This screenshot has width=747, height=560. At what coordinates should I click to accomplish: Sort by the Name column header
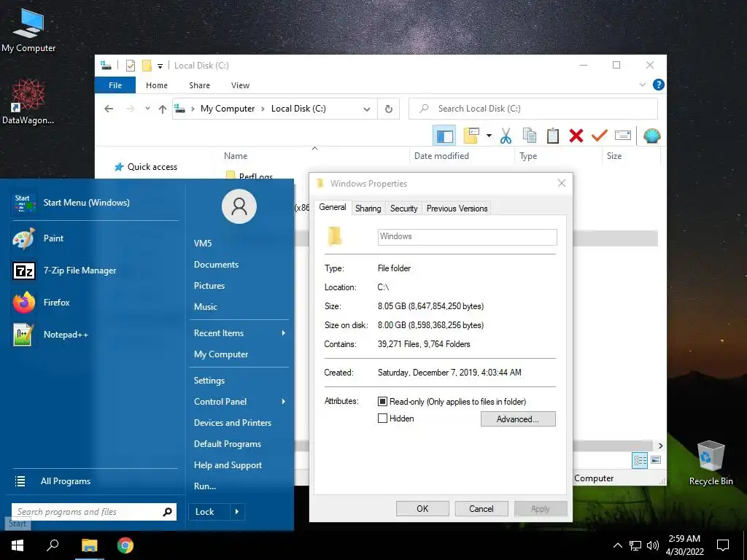(236, 156)
